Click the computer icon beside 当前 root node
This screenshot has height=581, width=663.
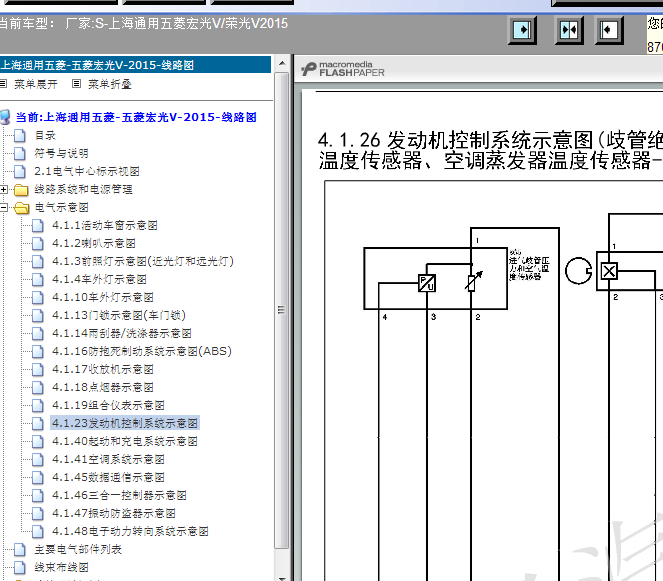click(x=5, y=117)
